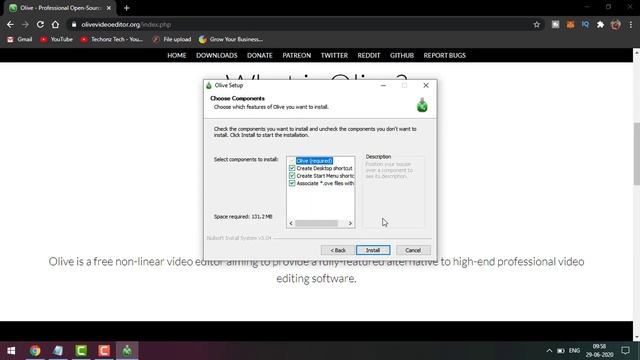
Task: Reload the current page
Action: click(40, 24)
